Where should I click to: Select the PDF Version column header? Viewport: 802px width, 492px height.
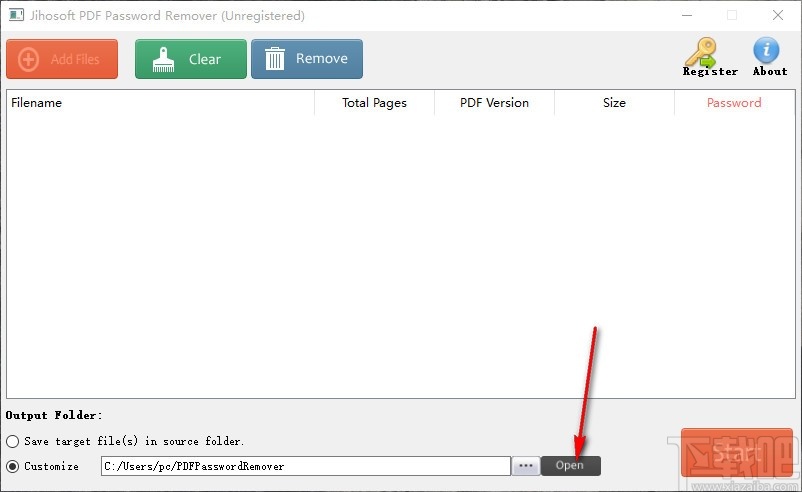pos(494,103)
